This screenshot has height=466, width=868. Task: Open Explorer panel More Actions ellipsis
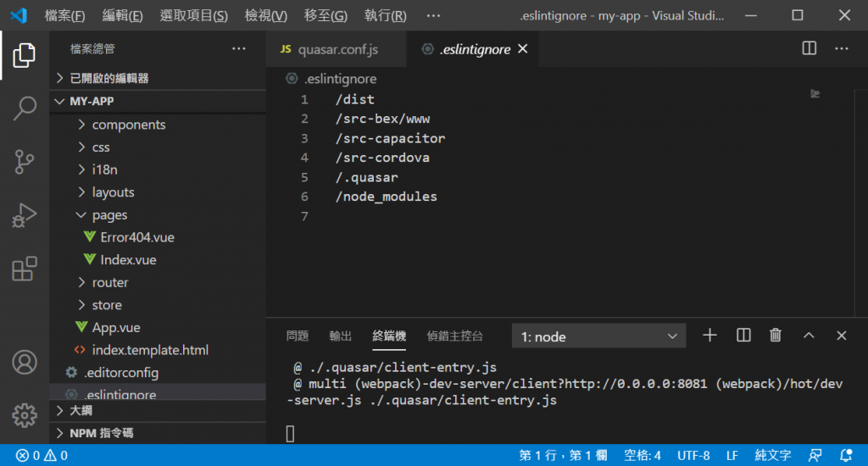tap(238, 48)
